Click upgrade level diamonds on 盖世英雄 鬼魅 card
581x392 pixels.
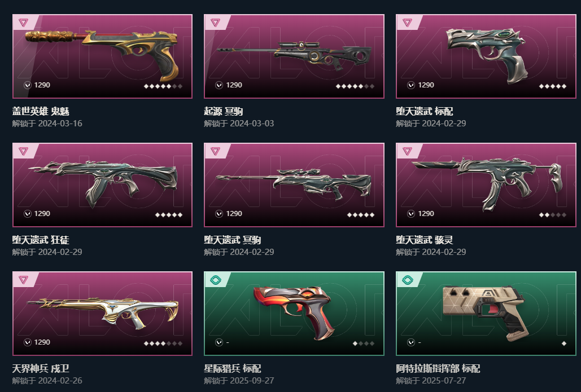(x=163, y=86)
